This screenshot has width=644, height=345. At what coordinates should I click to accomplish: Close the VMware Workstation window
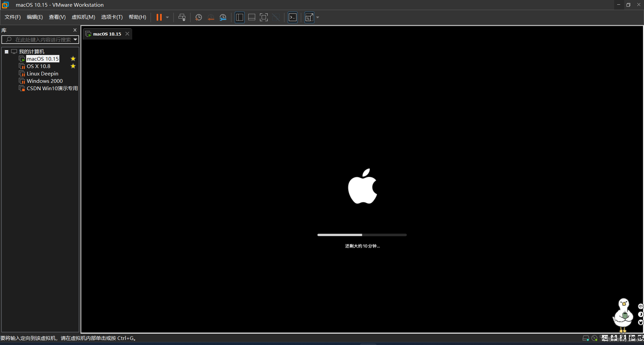point(639,5)
